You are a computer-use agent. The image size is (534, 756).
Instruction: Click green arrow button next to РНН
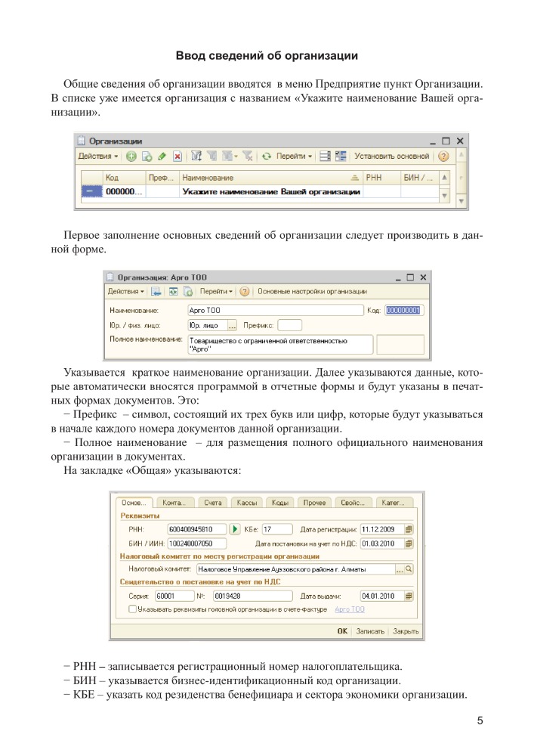pos(234,529)
